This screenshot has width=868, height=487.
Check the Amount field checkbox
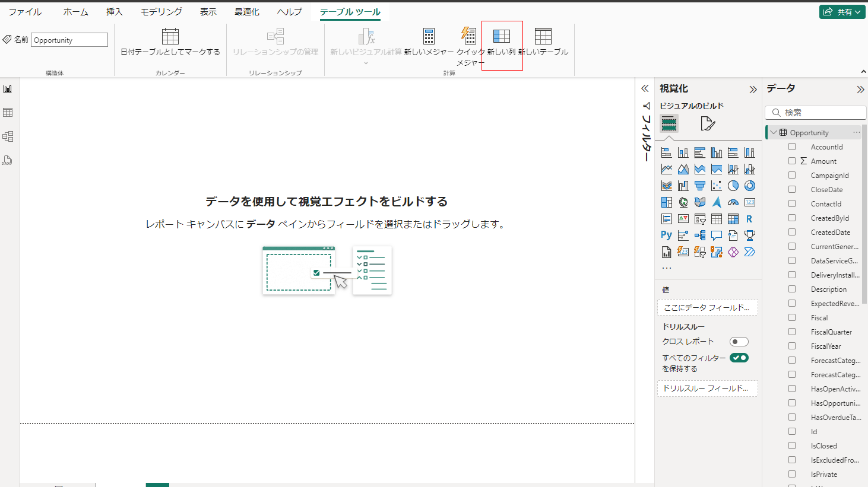point(792,161)
